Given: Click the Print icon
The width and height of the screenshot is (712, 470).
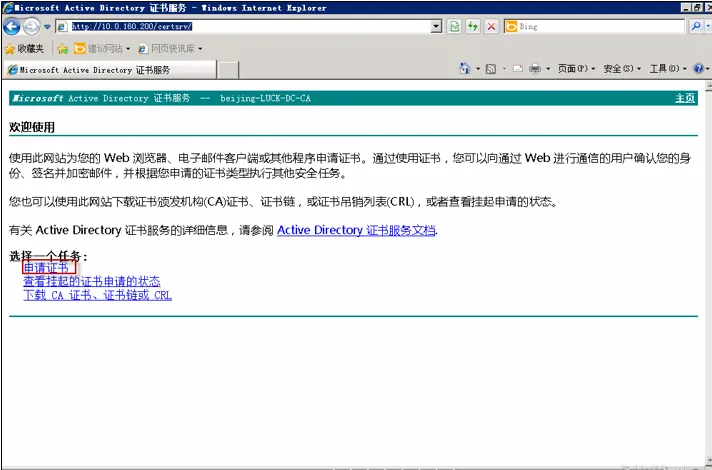Looking at the screenshot, I should 535,69.
